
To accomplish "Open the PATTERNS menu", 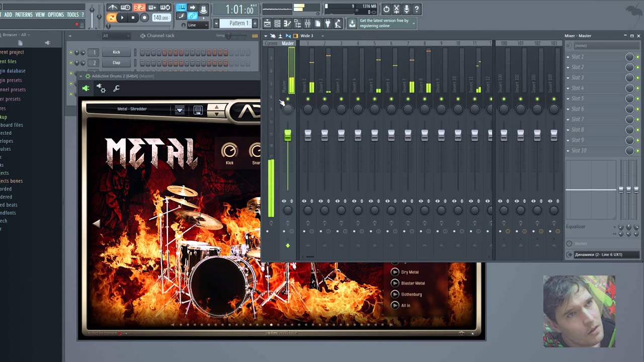I will (24, 15).
